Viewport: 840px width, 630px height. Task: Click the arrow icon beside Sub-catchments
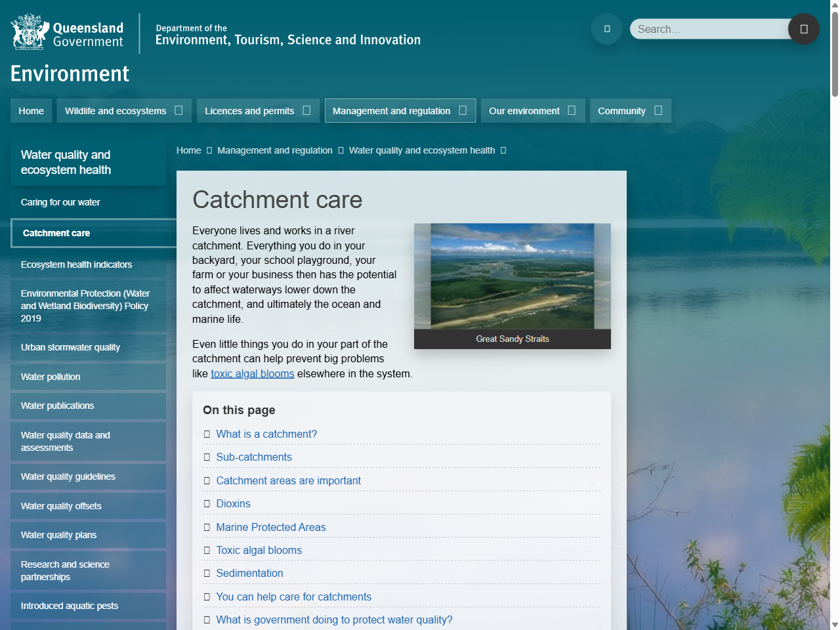pos(207,457)
